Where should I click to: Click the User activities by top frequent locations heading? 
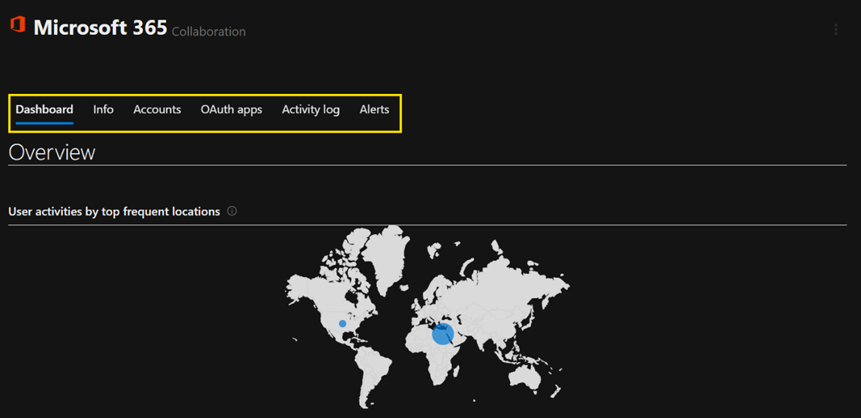coord(114,211)
